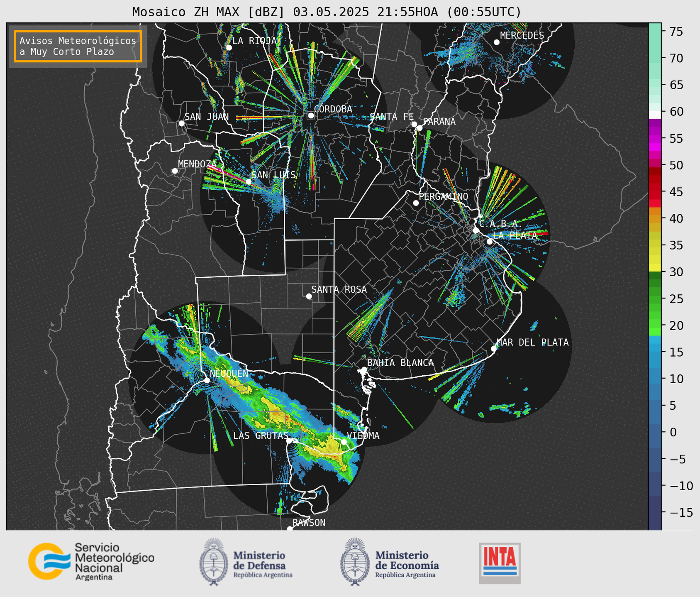The image size is (700, 597).
Task: Click the BAHÍA BLANCA city marker dot
Action: pos(364,369)
